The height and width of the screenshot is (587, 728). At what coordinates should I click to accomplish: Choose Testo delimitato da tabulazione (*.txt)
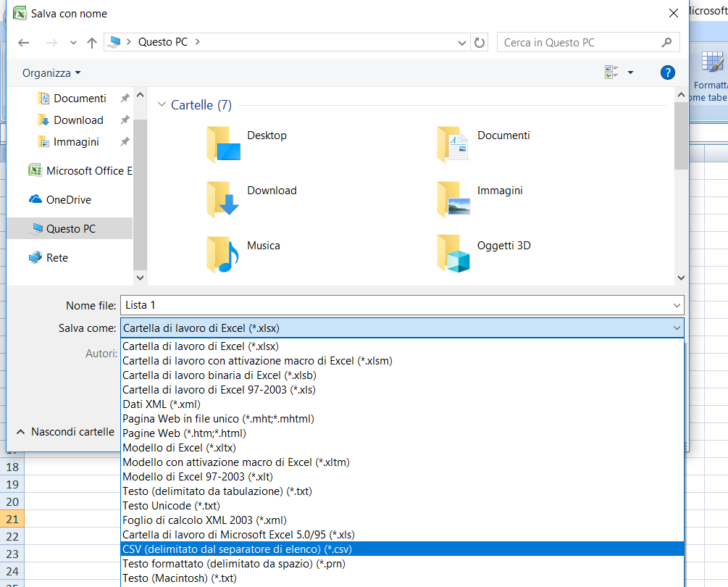pos(402,491)
